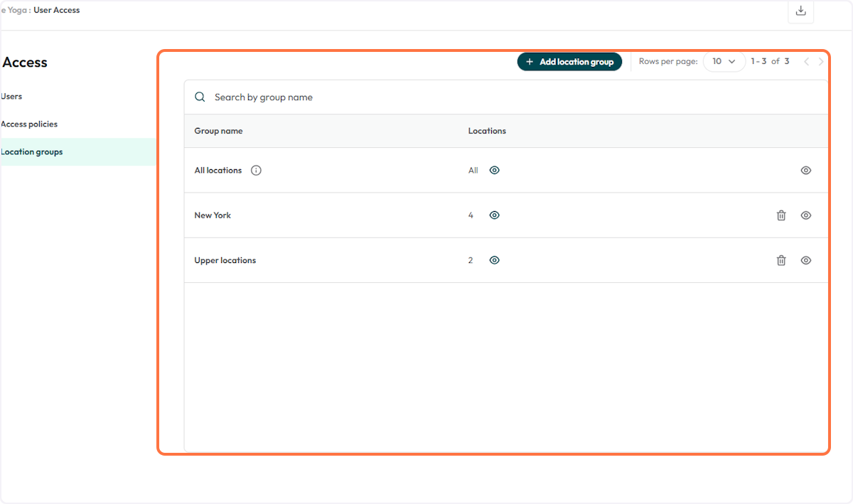This screenshot has height=504, width=853.
Task: Show the Upper locations group details
Action: click(x=806, y=260)
